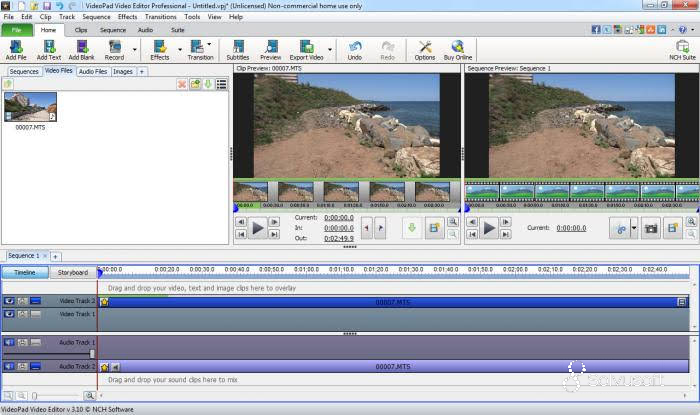The width and height of the screenshot is (700, 415).
Task: Click the Record toolbar icon
Action: pos(115,50)
